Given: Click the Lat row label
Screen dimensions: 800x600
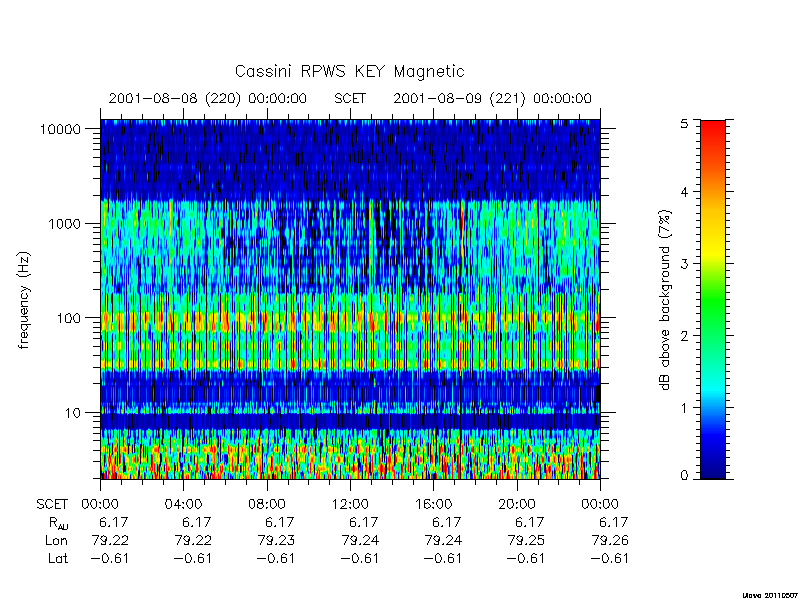Looking at the screenshot, I should point(58,558).
